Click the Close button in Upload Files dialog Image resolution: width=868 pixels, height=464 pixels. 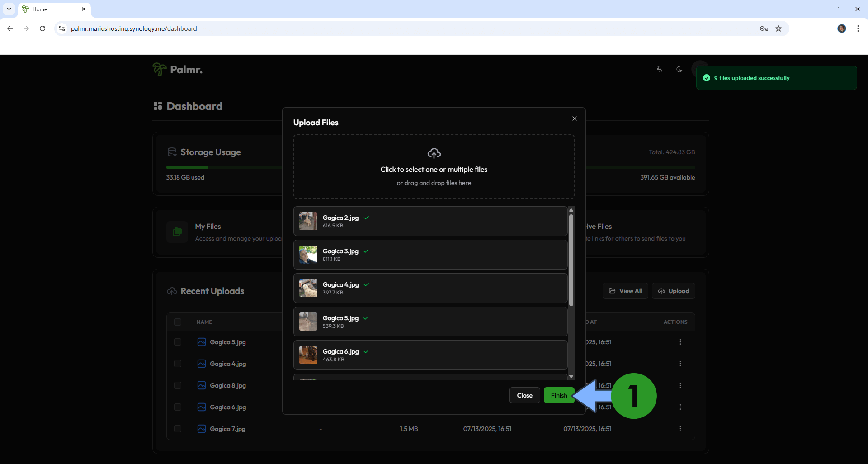[524, 395]
